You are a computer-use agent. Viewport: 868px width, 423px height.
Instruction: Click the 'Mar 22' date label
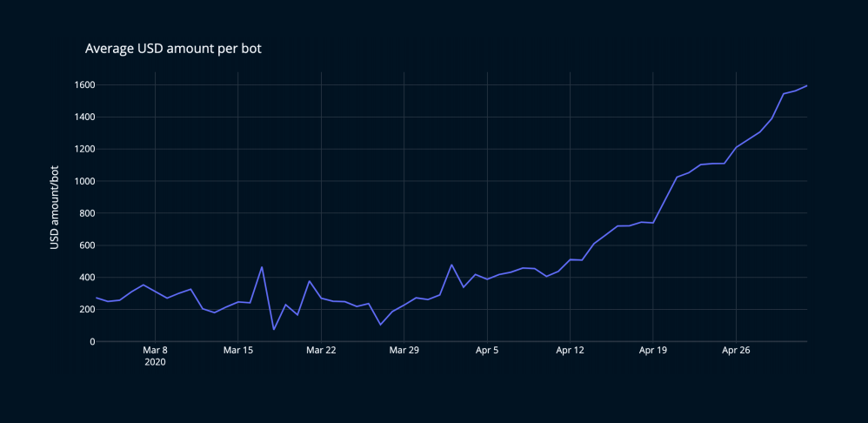coord(321,351)
